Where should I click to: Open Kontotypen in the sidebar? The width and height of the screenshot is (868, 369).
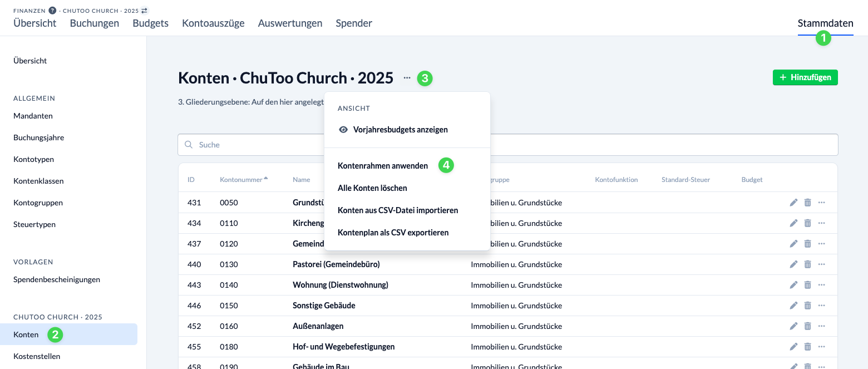(x=34, y=159)
